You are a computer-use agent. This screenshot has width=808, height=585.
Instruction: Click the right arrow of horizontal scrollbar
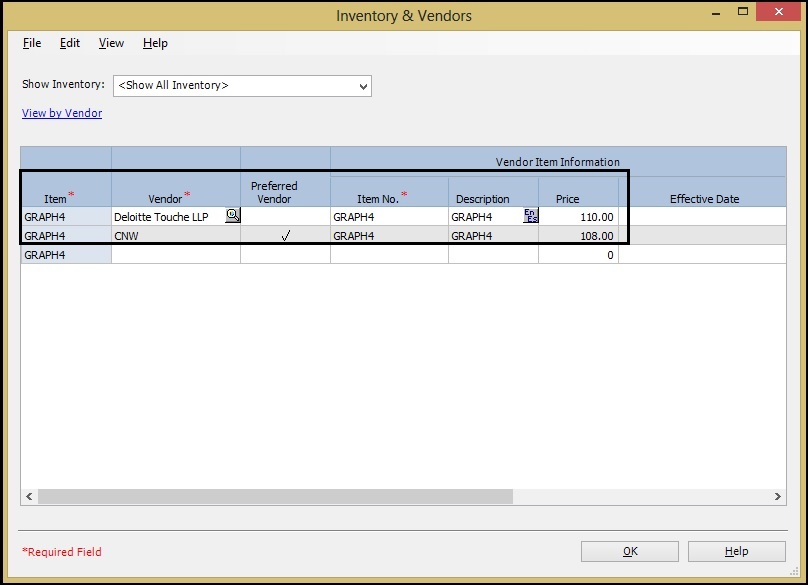(778, 497)
